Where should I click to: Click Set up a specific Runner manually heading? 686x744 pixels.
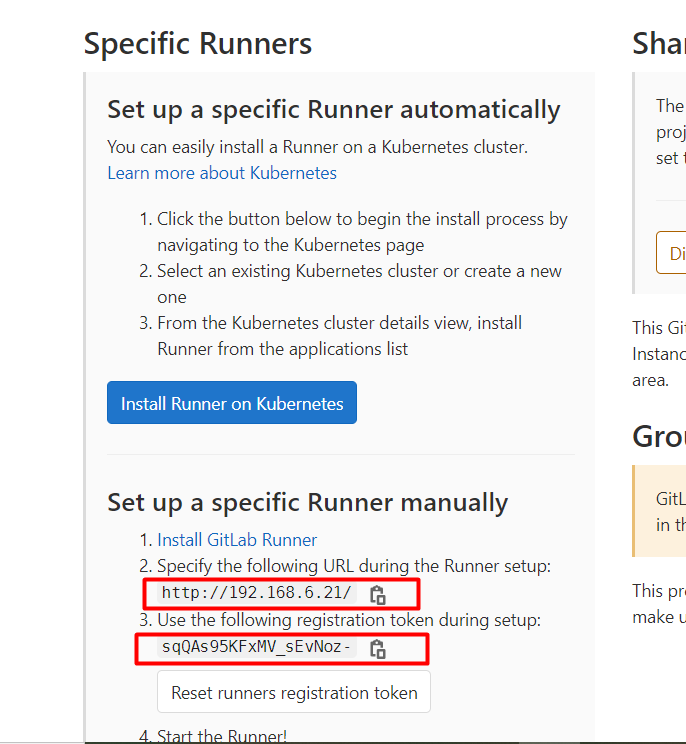[x=307, y=503]
